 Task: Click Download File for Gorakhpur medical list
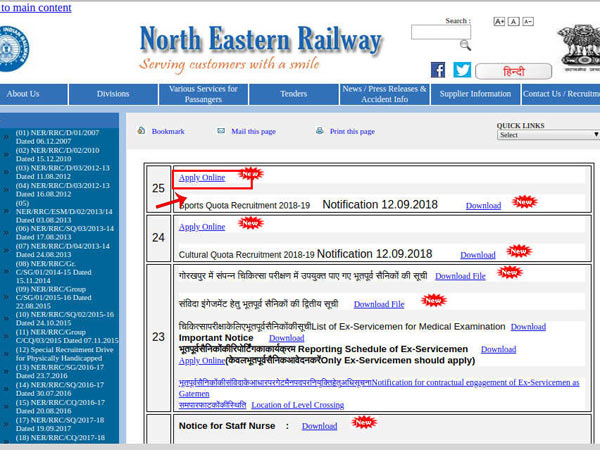point(460,276)
